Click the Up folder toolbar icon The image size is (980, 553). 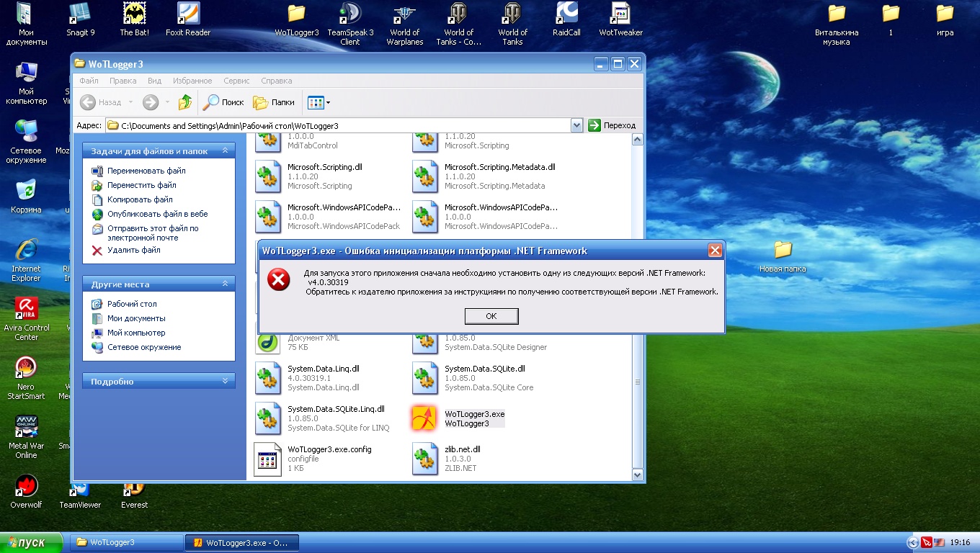[x=185, y=102]
